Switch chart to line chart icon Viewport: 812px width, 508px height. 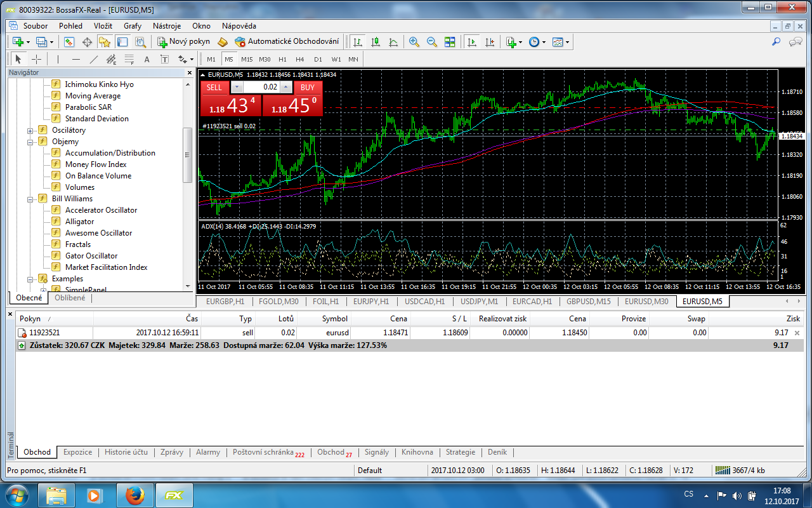pos(393,42)
